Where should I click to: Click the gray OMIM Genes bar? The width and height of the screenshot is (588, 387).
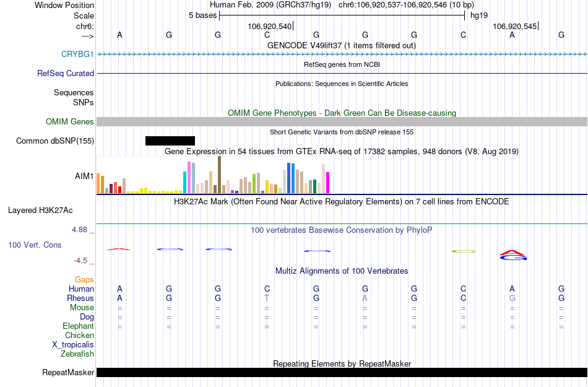[342, 121]
